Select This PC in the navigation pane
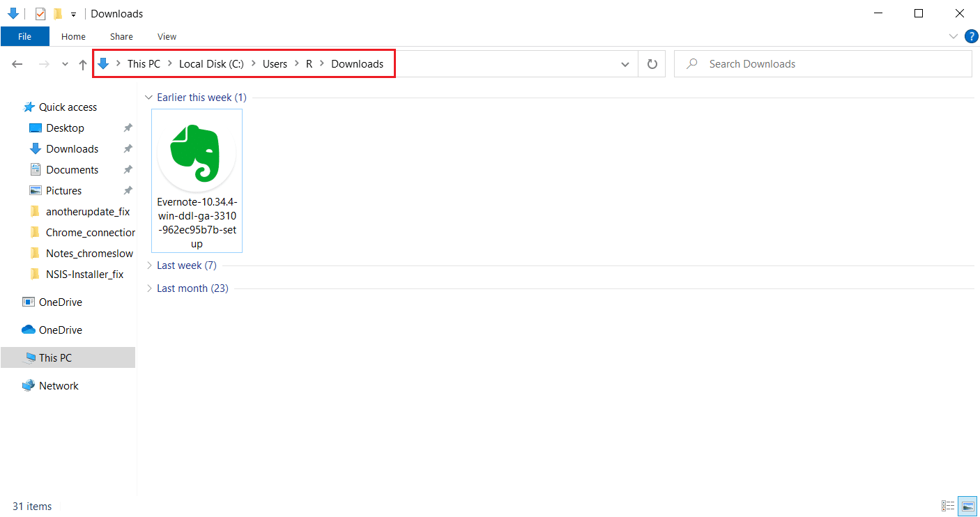The image size is (980, 517). coord(68,358)
